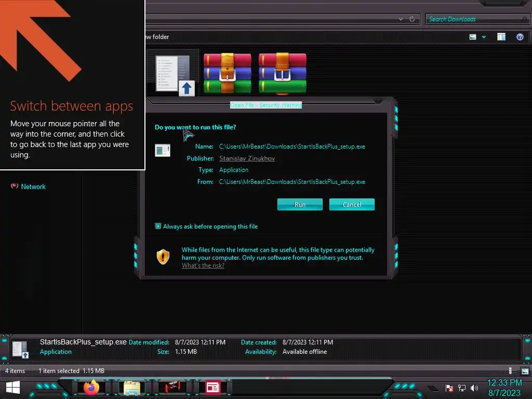The image size is (532, 399).
Task: Click Run in the security warning
Action: (300, 205)
